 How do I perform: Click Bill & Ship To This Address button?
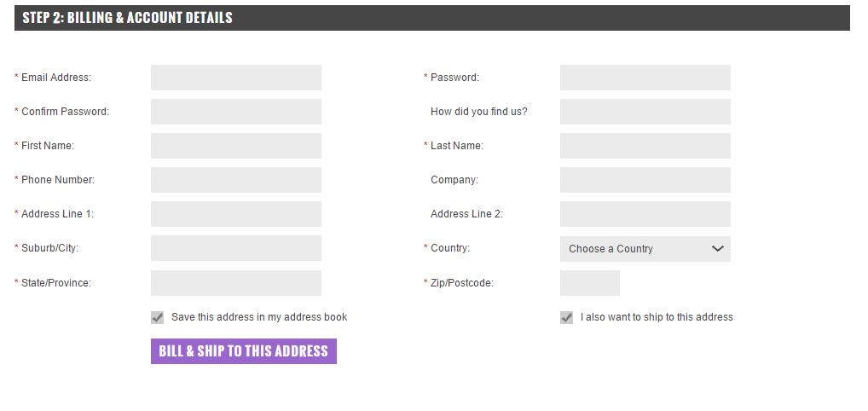(x=244, y=351)
